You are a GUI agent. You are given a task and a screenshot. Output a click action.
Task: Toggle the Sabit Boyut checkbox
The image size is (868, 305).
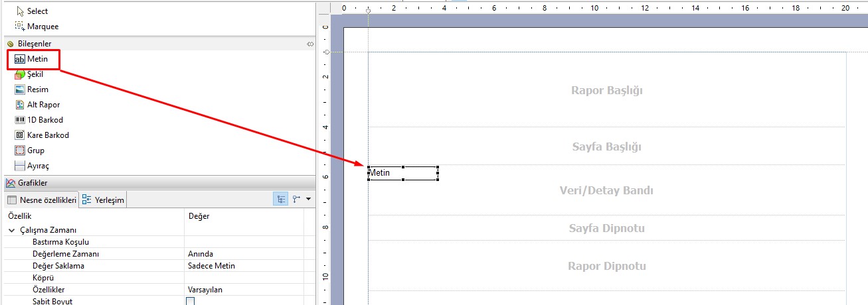(x=191, y=302)
